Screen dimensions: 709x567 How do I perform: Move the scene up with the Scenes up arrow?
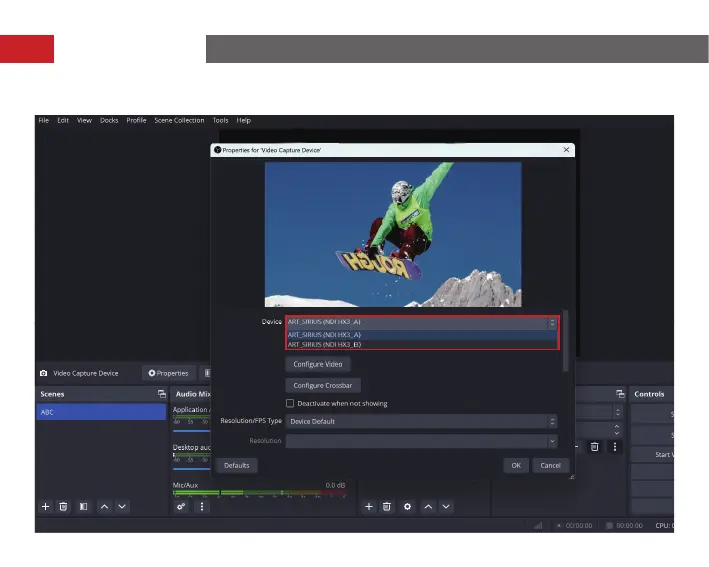tap(104, 507)
